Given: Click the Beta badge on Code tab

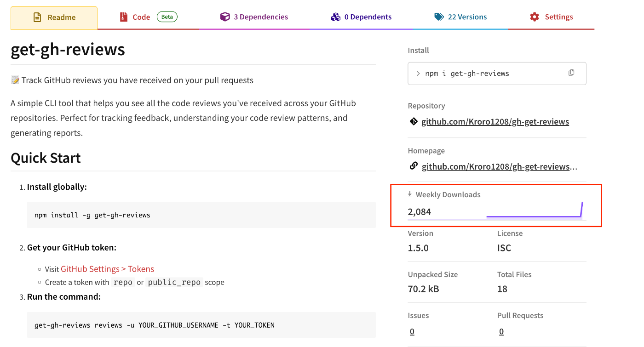Looking at the screenshot, I should (167, 17).
